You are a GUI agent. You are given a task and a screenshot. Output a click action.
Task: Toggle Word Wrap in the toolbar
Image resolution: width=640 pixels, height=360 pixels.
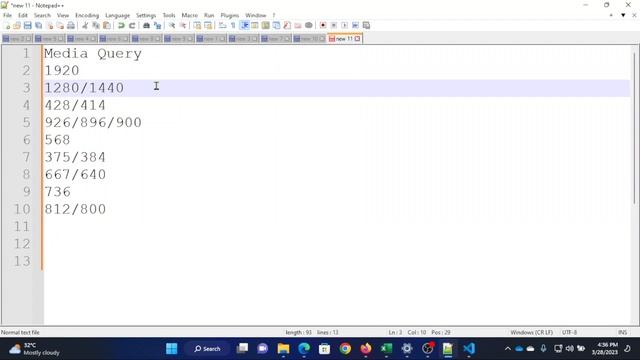pos(222,26)
